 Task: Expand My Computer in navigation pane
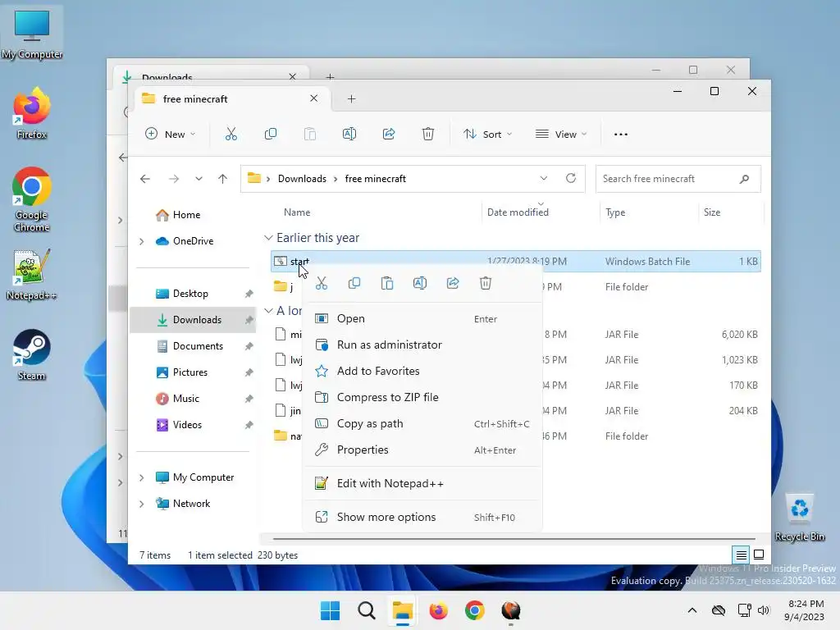[141, 477]
